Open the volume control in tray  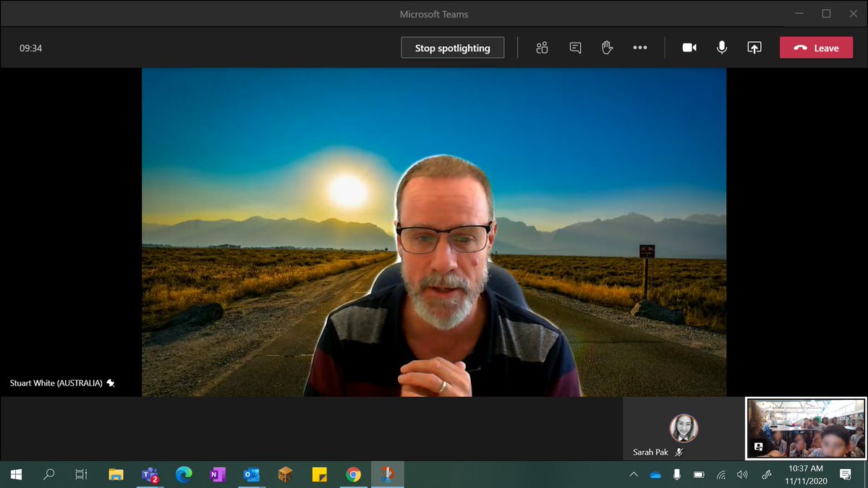point(742,474)
